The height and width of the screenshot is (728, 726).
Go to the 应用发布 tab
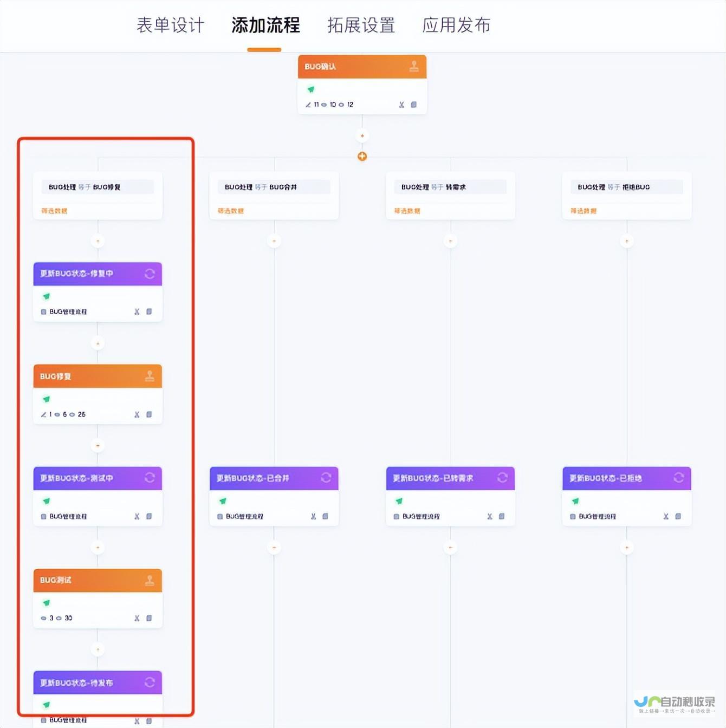click(456, 25)
